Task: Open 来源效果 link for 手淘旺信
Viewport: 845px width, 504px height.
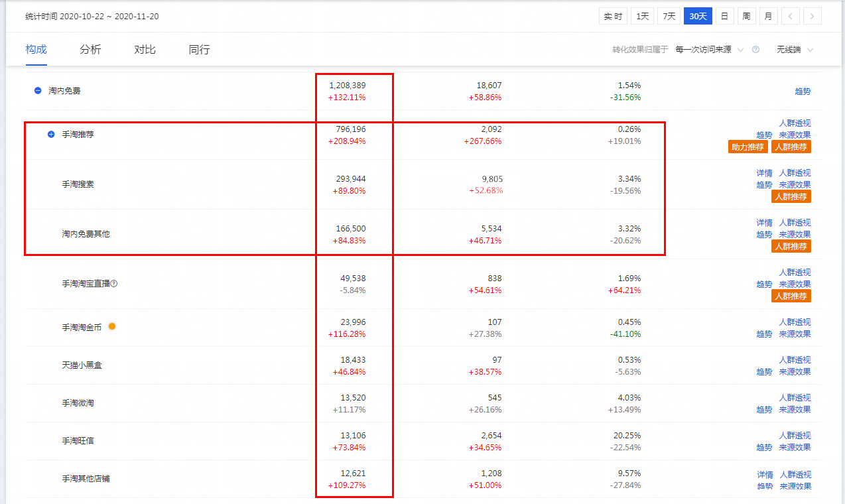Action: click(795, 448)
